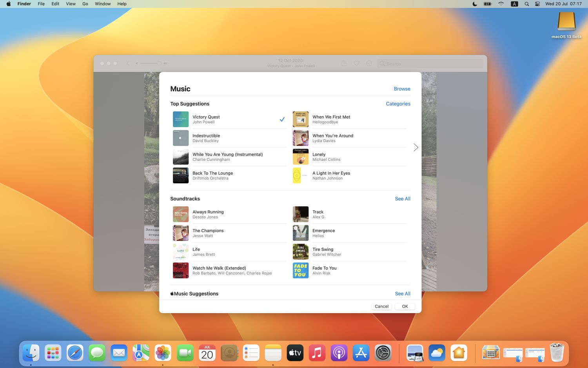
Task: Launch Reminders from the Dock
Action: point(251,353)
